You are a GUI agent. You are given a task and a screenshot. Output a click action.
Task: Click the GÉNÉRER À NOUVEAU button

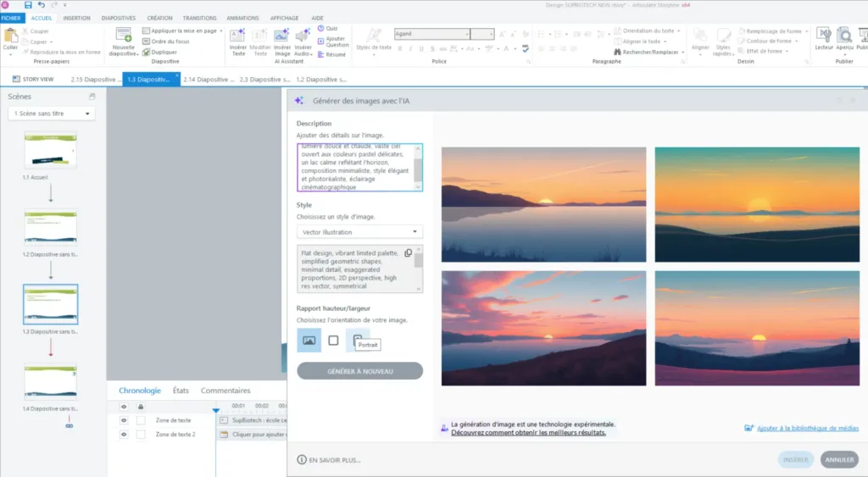359,371
